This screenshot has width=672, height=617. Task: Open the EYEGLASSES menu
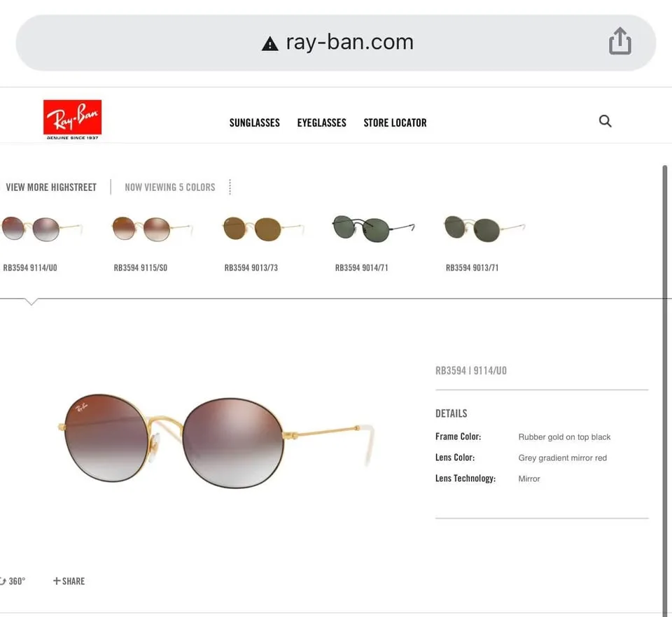pos(321,122)
